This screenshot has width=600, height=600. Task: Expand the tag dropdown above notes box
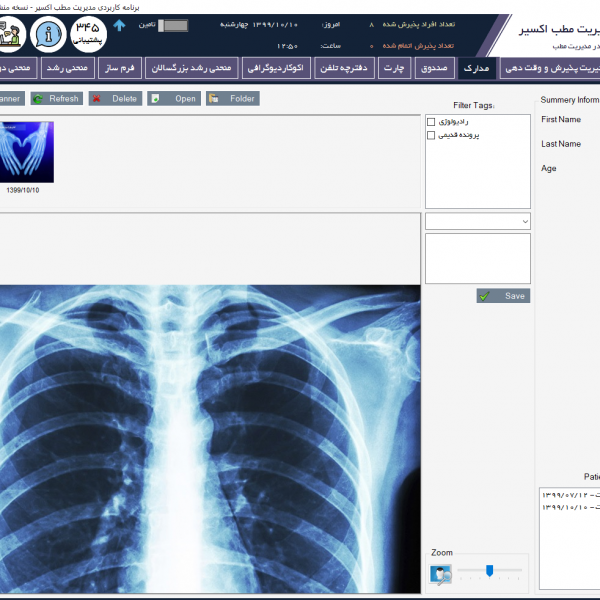coord(525,221)
